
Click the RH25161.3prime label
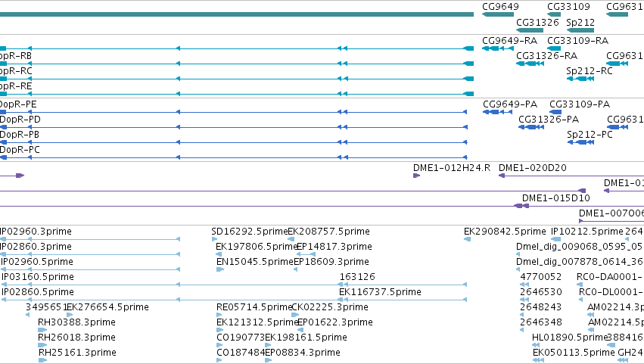[x=77, y=353]
